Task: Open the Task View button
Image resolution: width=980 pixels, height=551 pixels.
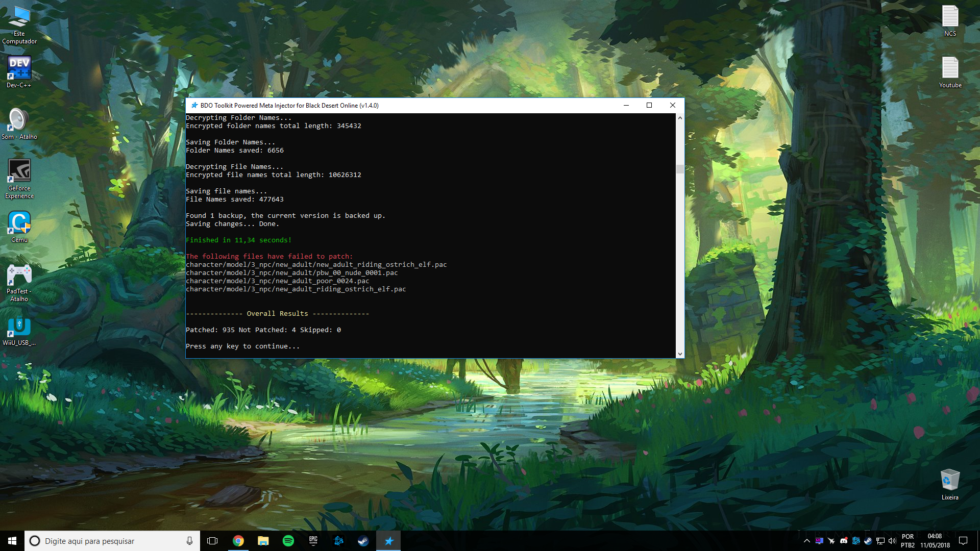Action: (212, 541)
